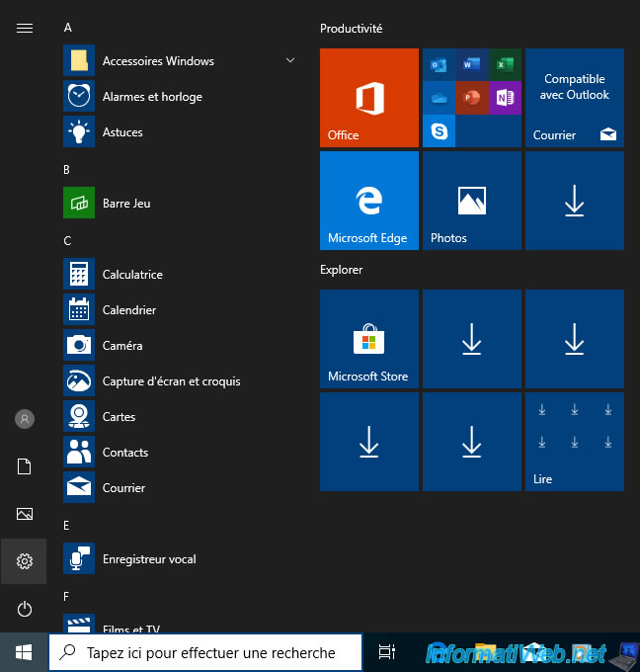The width and height of the screenshot is (640, 672).
Task: Click letter F section header
Action: [x=66, y=597]
